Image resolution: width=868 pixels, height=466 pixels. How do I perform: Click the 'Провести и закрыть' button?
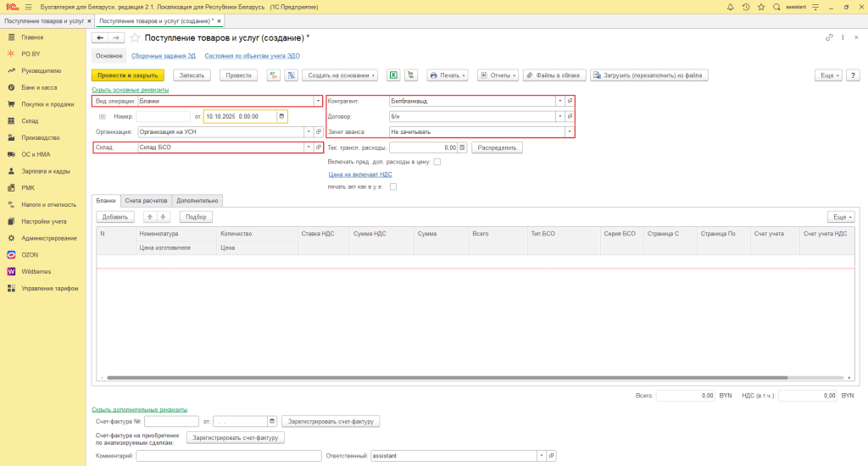[127, 75]
